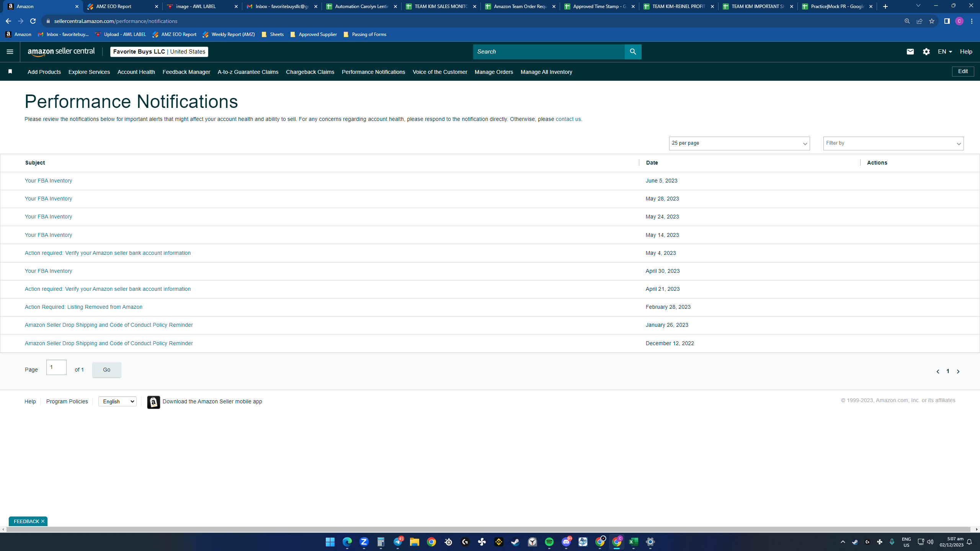Click the Search input field
Image resolution: width=980 pixels, height=551 pixels.
549,52
